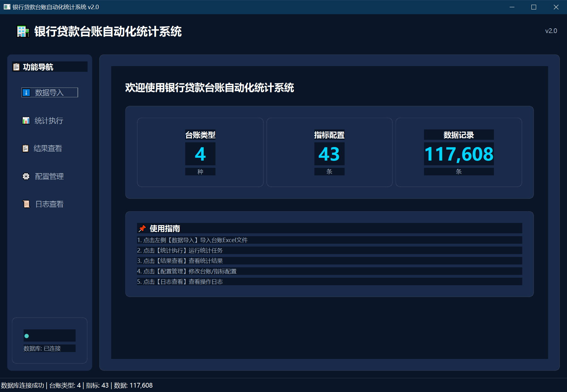
Task: Click the 台账类型 count card
Action: click(x=200, y=152)
